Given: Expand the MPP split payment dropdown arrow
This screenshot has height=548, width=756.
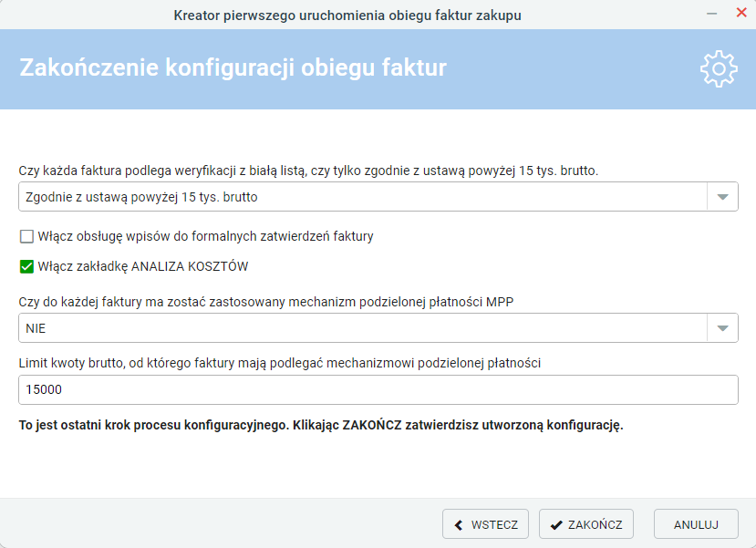Looking at the screenshot, I should [x=722, y=328].
